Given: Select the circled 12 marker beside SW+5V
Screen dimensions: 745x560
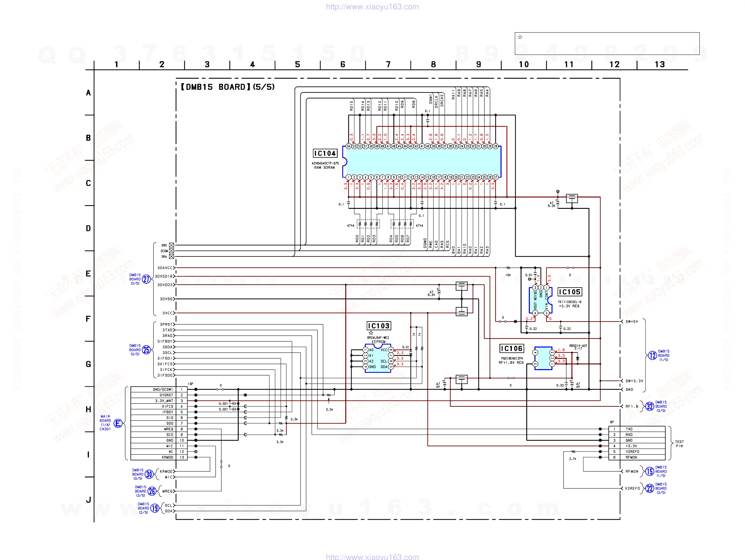Looking at the screenshot, I should [x=653, y=355].
